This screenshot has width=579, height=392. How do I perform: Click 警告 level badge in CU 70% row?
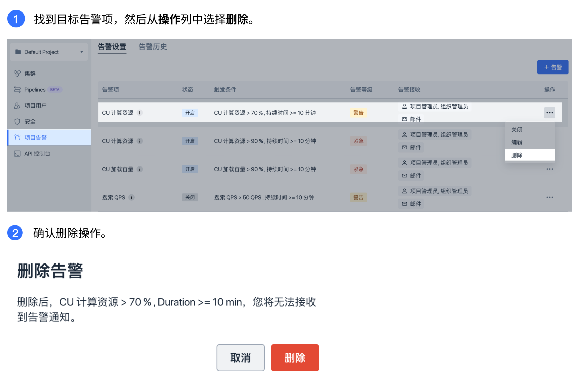(x=358, y=113)
